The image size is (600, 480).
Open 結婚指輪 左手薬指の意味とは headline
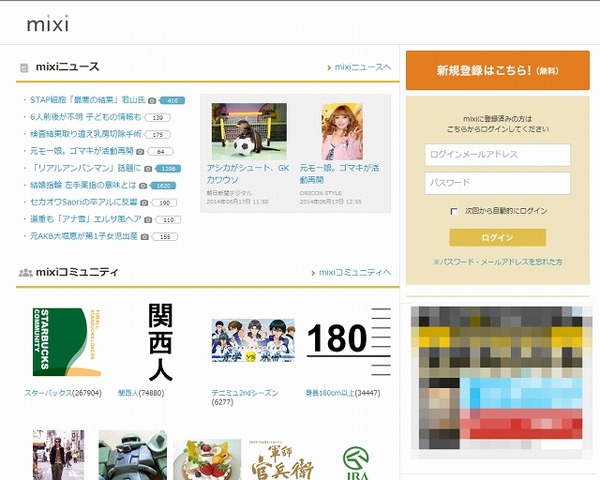[83, 185]
